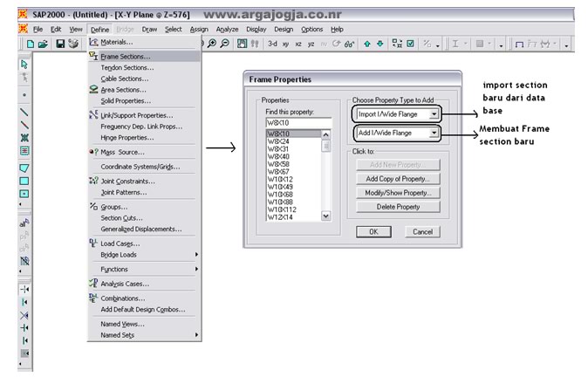Choose Load Cases... menu entry
588x377 pixels.
(144, 243)
